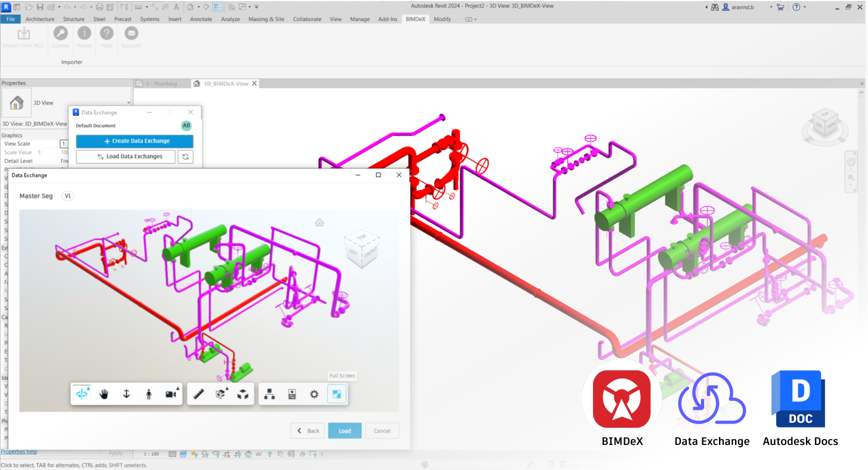Select the Pan hand tool
The width and height of the screenshot is (868, 470).
(104, 394)
